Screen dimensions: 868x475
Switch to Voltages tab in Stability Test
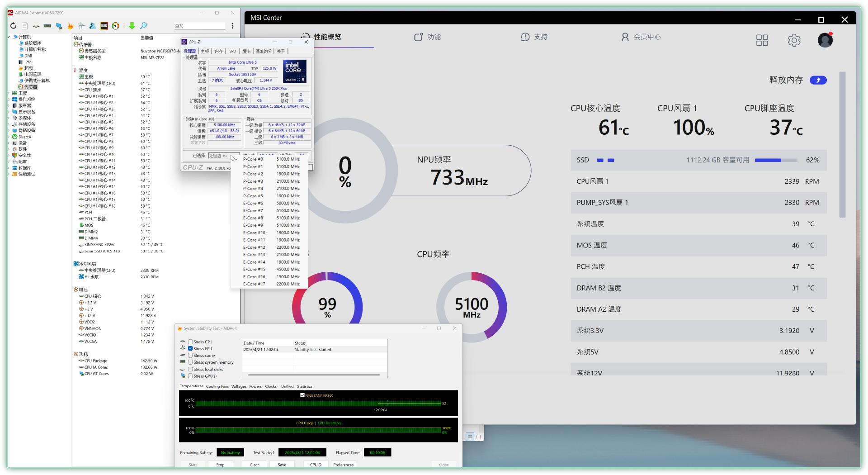click(x=239, y=386)
